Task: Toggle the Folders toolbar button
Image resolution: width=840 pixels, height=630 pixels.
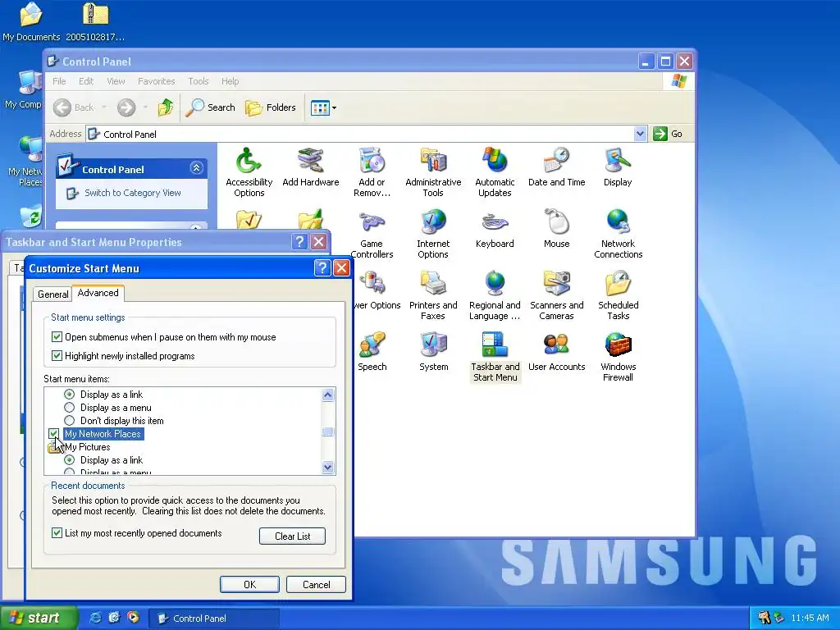Action: (271, 107)
